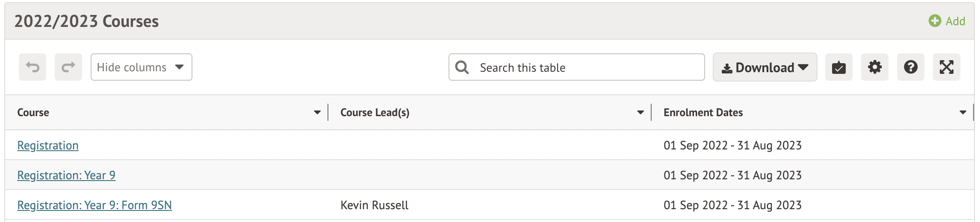Screen dimensions: 980x222
Task: Open the bulk action checkmark icon
Action: pos(839,67)
